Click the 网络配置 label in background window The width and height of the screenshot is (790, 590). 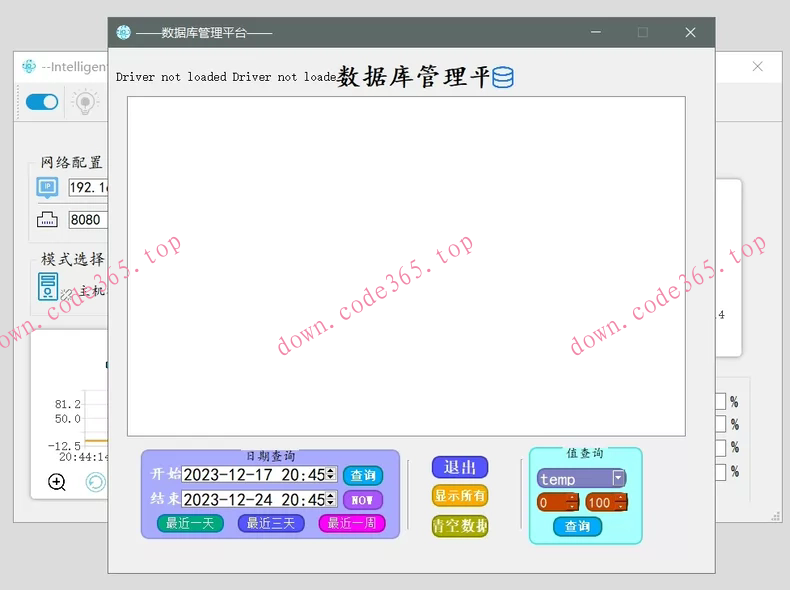click(x=72, y=162)
